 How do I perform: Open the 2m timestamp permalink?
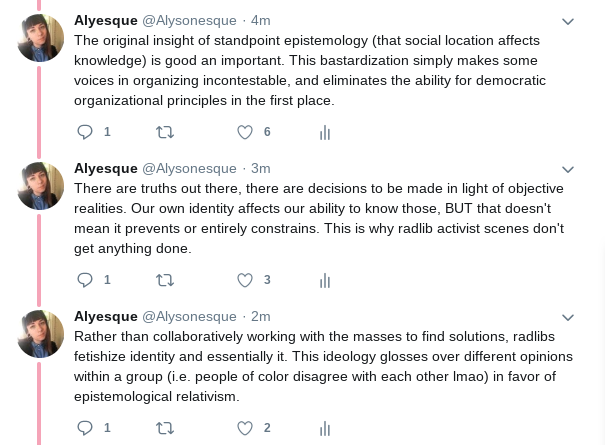tap(260, 316)
